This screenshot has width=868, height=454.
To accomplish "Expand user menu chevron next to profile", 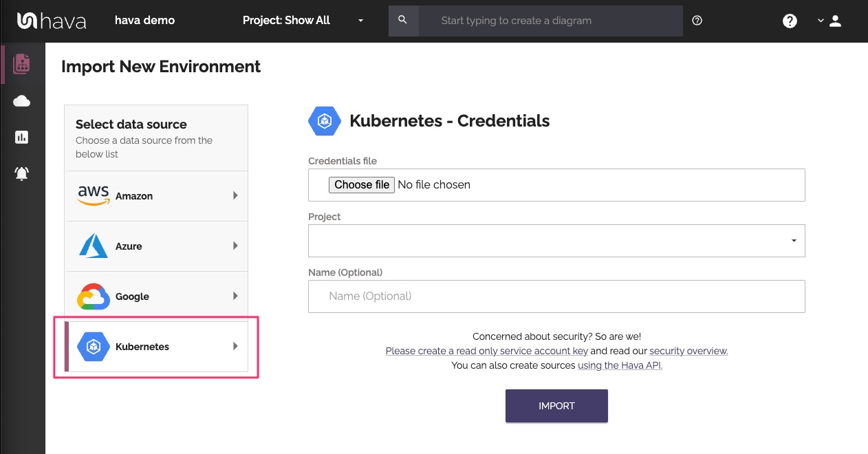I will click(x=821, y=21).
